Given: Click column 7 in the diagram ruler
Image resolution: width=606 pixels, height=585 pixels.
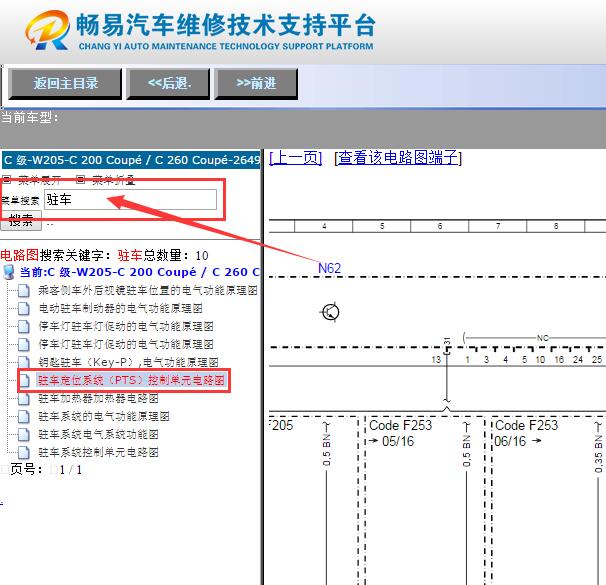Looking at the screenshot, I should tap(497, 226).
